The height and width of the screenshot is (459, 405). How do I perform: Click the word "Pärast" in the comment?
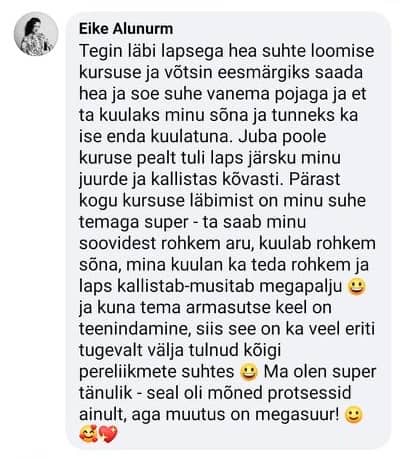point(314,179)
